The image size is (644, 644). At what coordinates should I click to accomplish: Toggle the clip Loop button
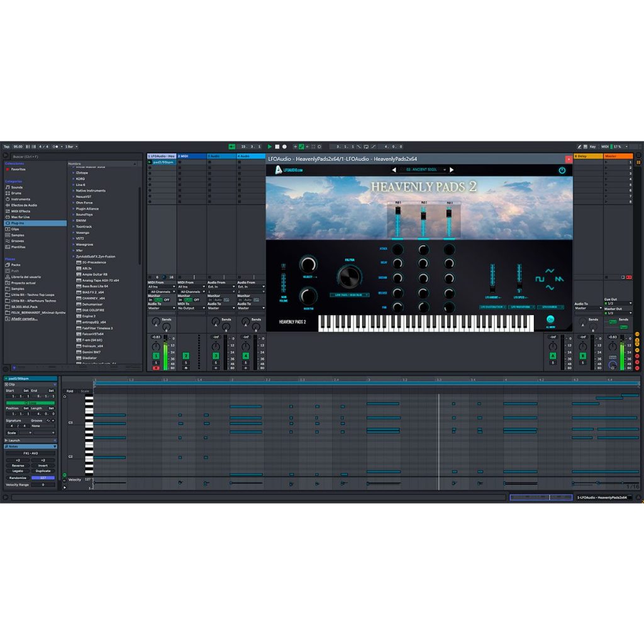[30, 403]
